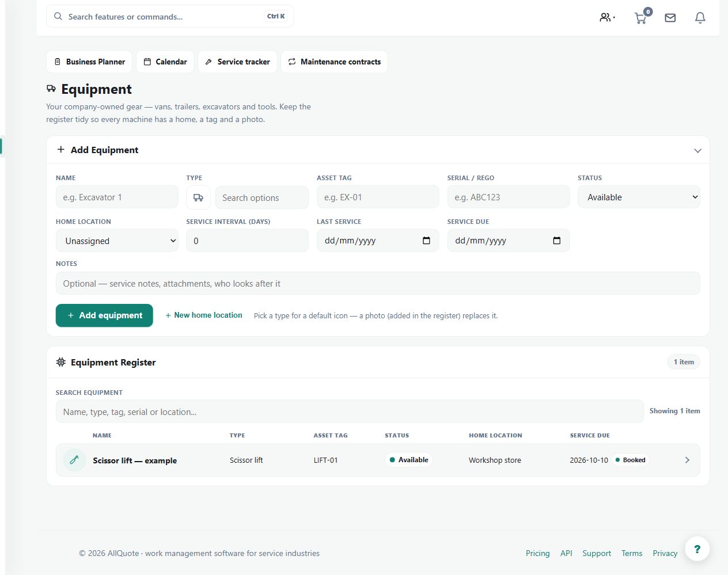Image resolution: width=728 pixels, height=575 pixels.
Task: Open the Support footer link
Action: tap(597, 553)
